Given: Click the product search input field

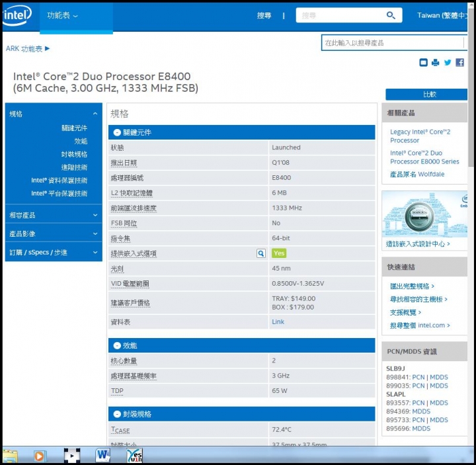Looking at the screenshot, I should click(393, 43).
